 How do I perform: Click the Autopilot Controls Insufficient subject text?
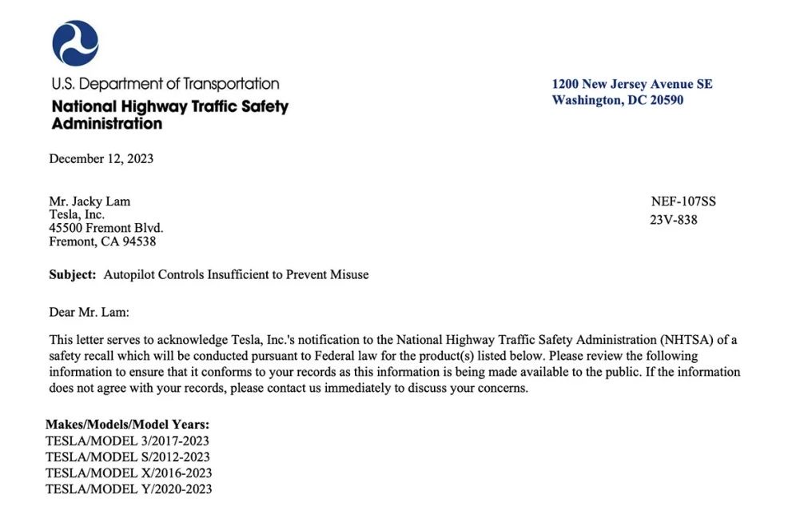(236, 275)
